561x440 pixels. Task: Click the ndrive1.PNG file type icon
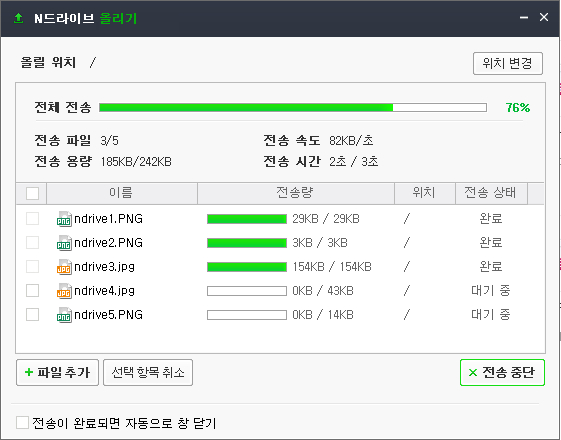[64, 219]
